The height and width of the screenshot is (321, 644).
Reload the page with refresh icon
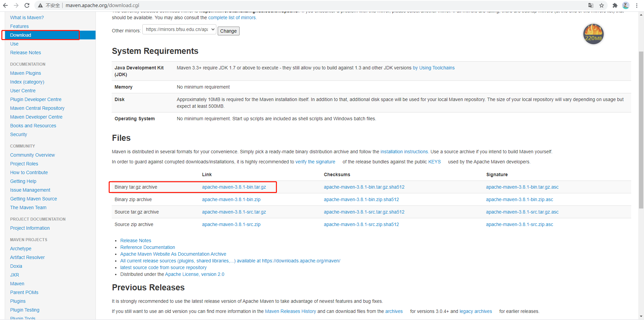pyautogui.click(x=27, y=5)
